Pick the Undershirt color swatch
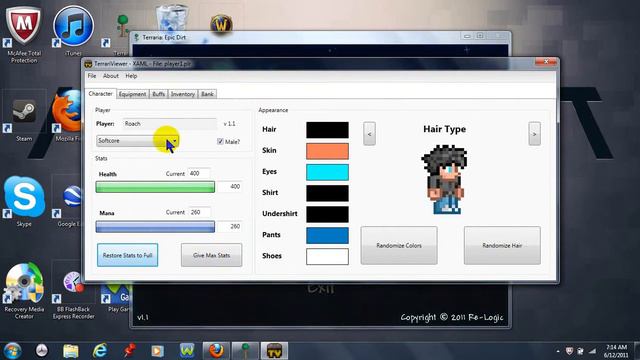 point(327,214)
